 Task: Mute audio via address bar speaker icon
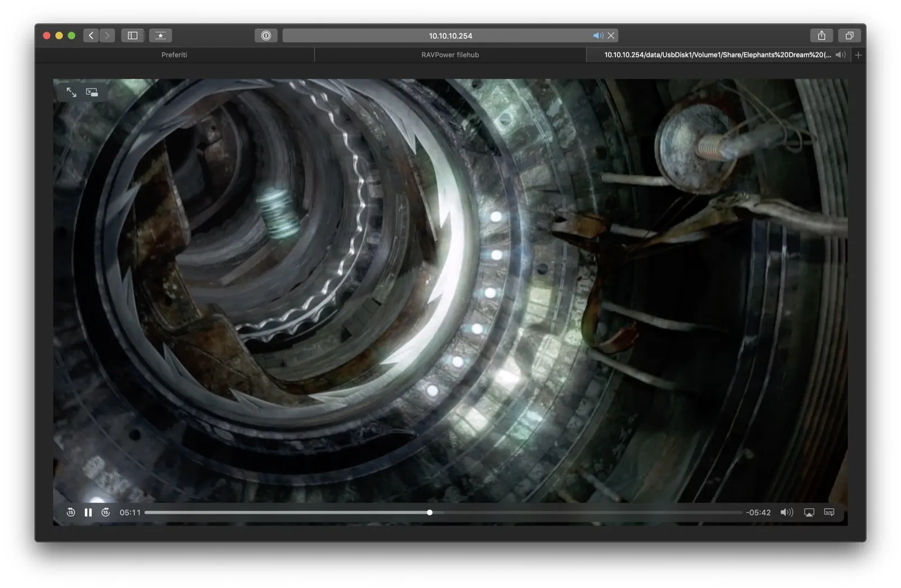coord(597,35)
